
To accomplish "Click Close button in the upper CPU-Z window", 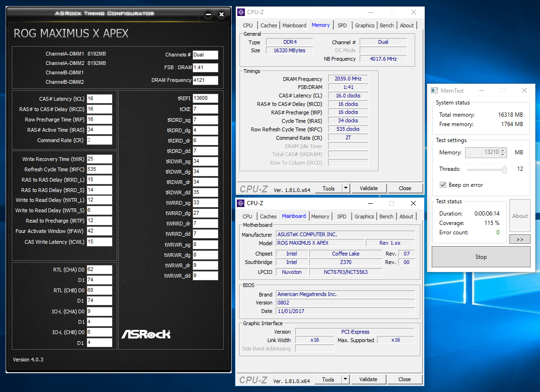I will click(405, 188).
